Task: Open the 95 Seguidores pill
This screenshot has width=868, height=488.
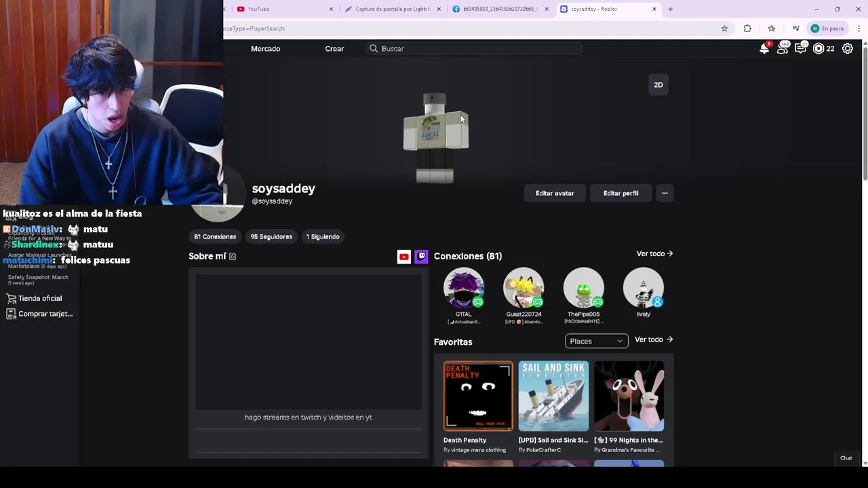Action: click(271, 237)
